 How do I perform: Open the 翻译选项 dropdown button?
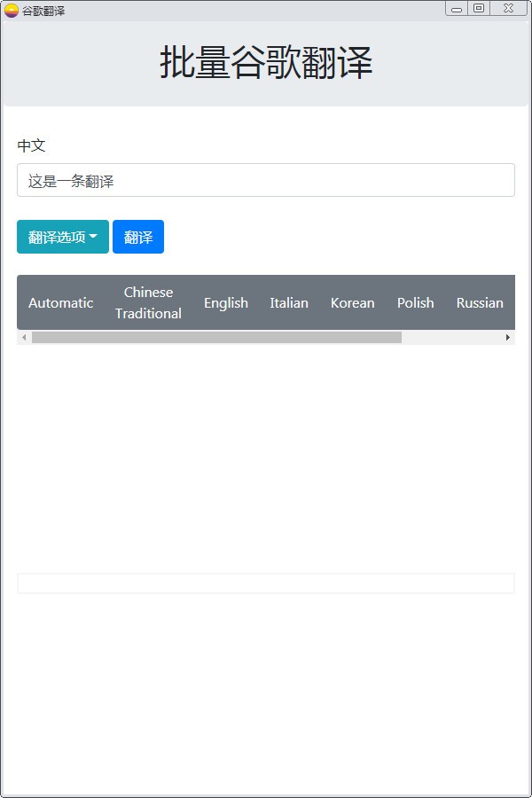click(x=63, y=237)
